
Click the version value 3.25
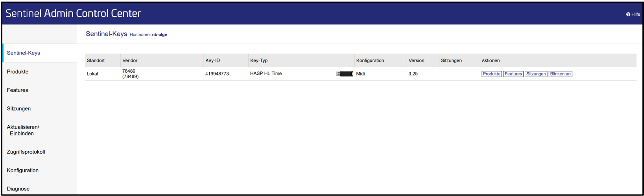(413, 74)
